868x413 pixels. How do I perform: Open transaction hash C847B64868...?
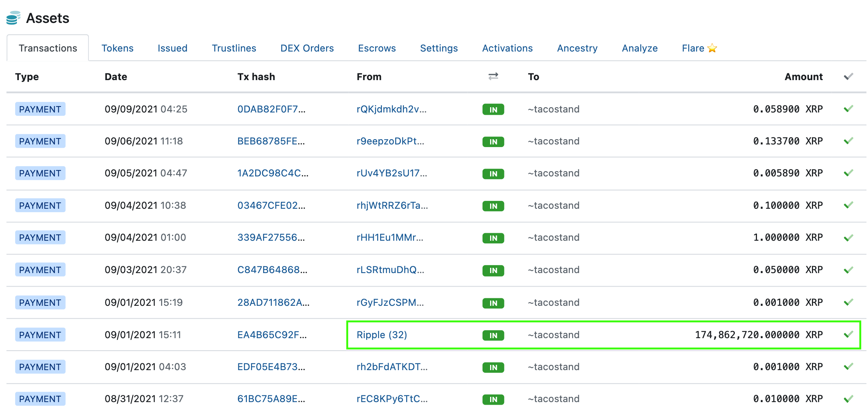point(272,270)
